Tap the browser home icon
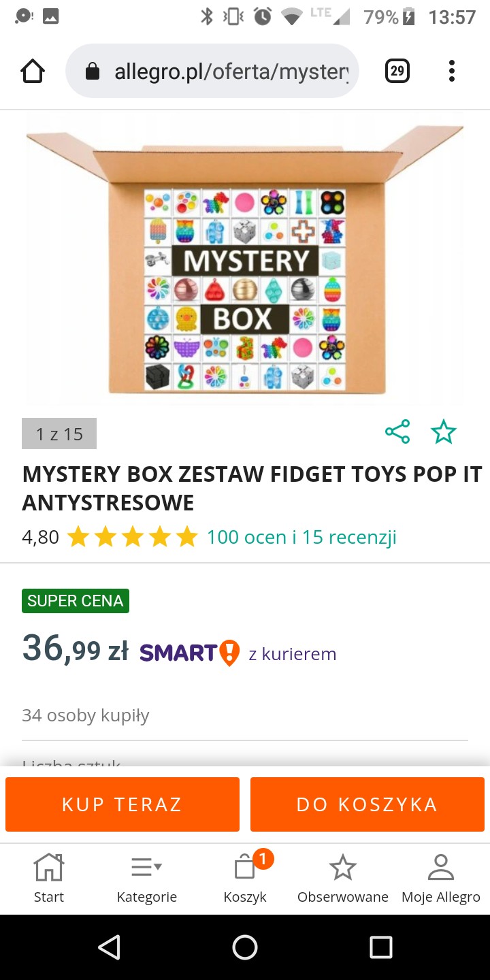 [x=33, y=71]
